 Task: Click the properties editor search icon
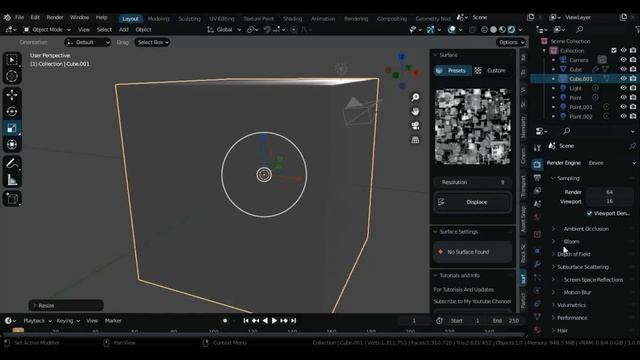pyautogui.click(x=567, y=131)
